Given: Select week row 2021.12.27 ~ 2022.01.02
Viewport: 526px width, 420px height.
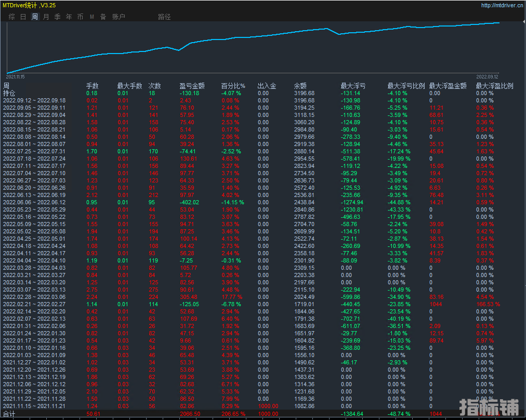Looking at the screenshot, I should pyautogui.click(x=34, y=363).
